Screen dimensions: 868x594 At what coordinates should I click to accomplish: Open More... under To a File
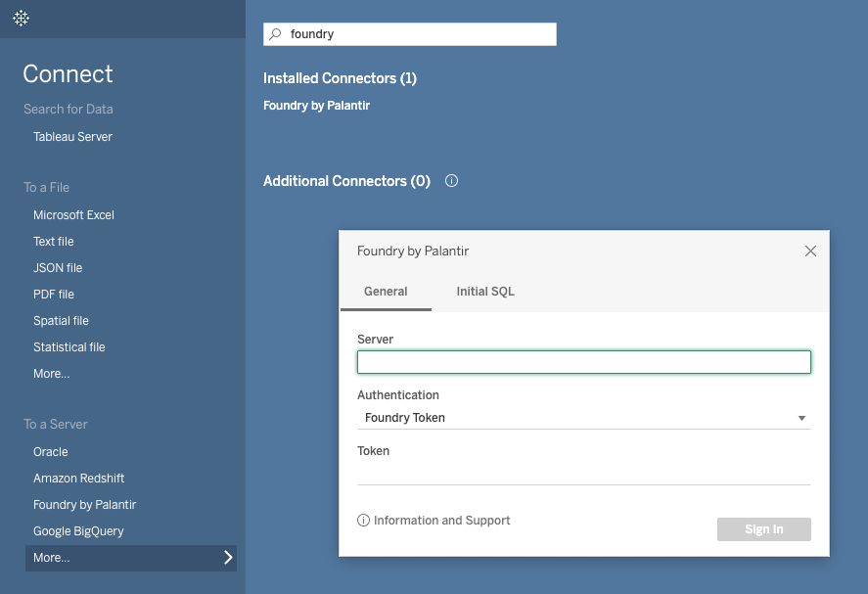click(52, 374)
